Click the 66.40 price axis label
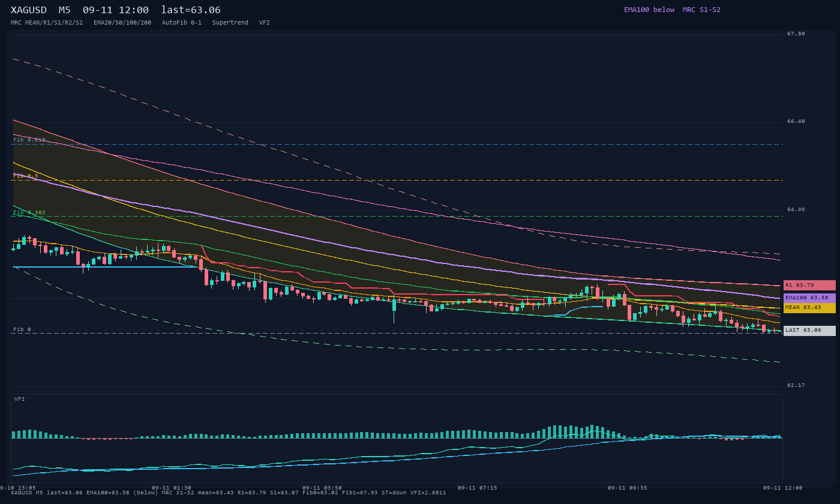Viewport: 840px width, 504px height. (796, 121)
